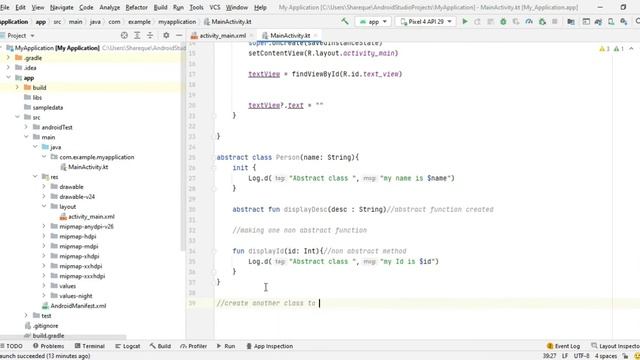Open Project panel gear options
The height and width of the screenshot is (360, 640).
[166, 36]
